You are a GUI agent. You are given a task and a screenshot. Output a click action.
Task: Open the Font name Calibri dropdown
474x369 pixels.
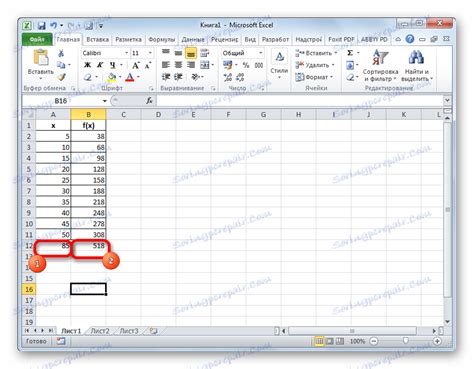[126, 53]
